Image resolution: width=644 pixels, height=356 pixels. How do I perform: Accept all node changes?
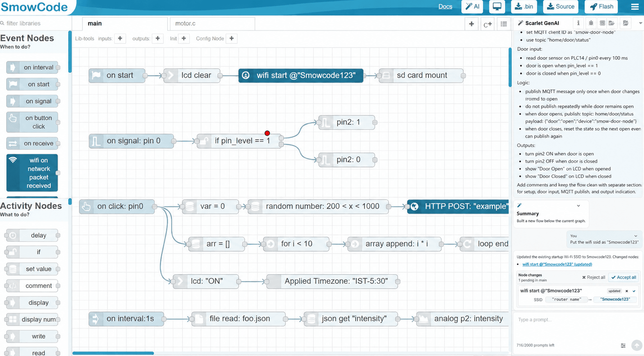point(624,278)
